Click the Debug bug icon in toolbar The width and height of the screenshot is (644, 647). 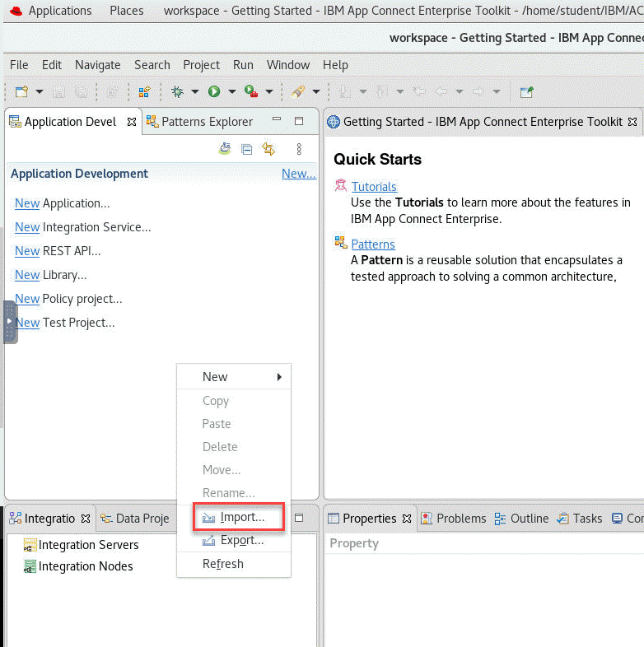tap(177, 92)
